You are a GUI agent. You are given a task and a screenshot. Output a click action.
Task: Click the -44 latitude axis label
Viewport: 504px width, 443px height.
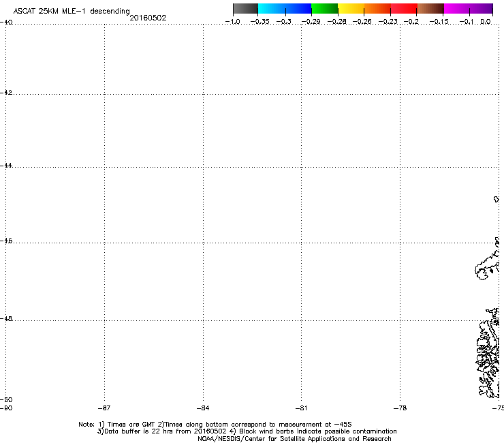tap(6, 166)
